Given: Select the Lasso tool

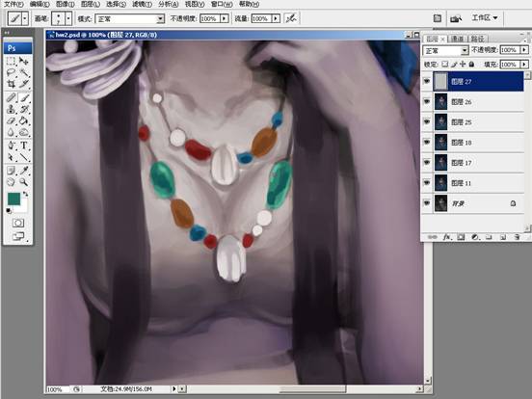Looking at the screenshot, I should coord(11,72).
